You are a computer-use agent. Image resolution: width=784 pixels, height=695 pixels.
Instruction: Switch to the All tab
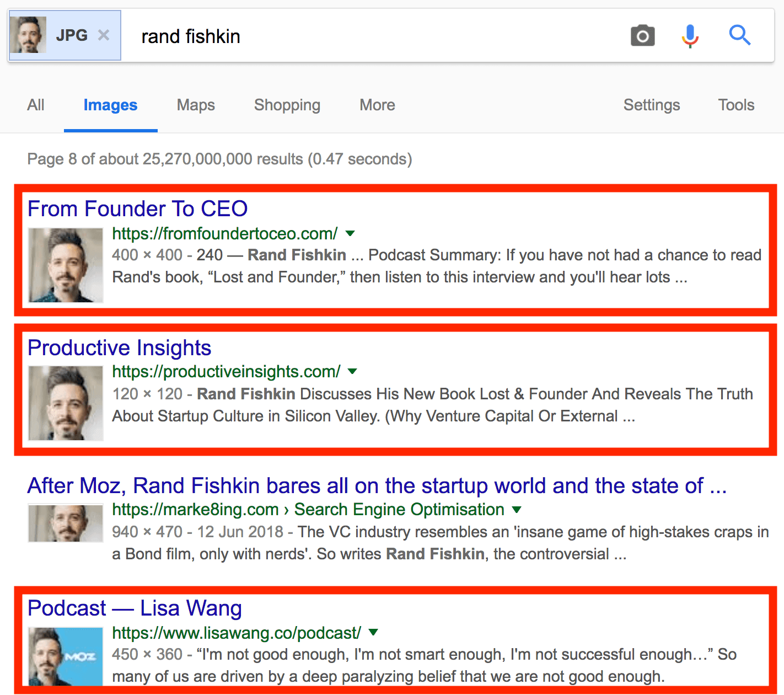coord(36,105)
